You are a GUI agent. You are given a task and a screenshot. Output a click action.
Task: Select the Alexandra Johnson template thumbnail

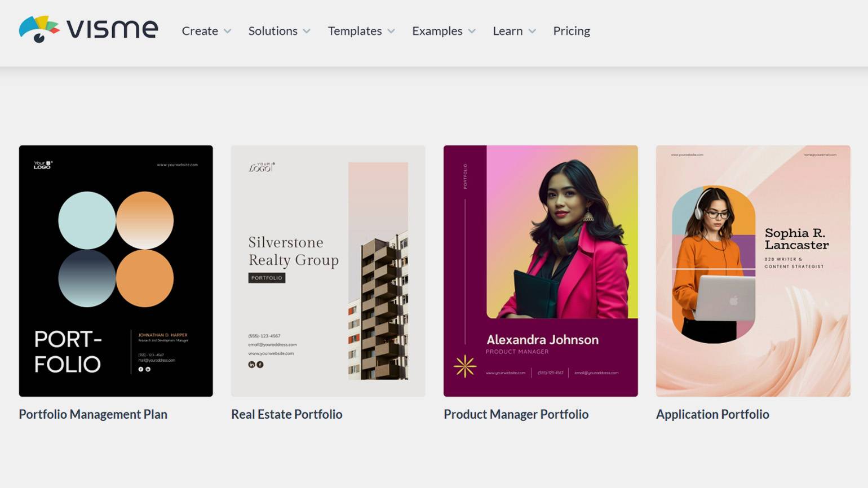coord(541,270)
